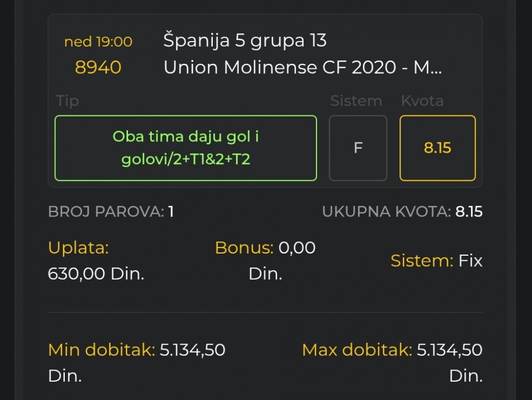Click the Bonus label
Viewport: 532px width, 400px height.
[x=244, y=247]
